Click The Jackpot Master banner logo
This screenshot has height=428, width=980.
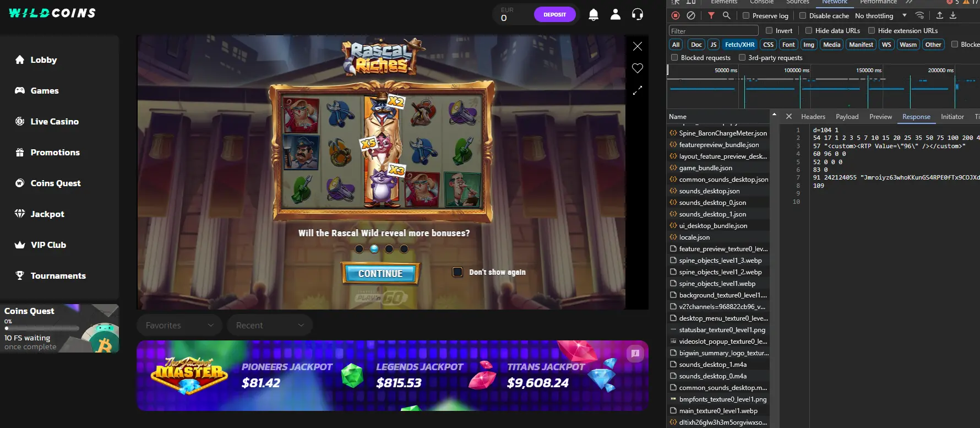pyautogui.click(x=189, y=375)
